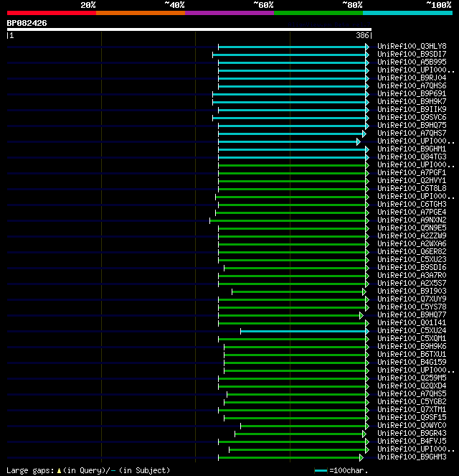459x476 pixels.
Task: Select the UniRef100_C5YGB2 label
Action: [412, 401]
